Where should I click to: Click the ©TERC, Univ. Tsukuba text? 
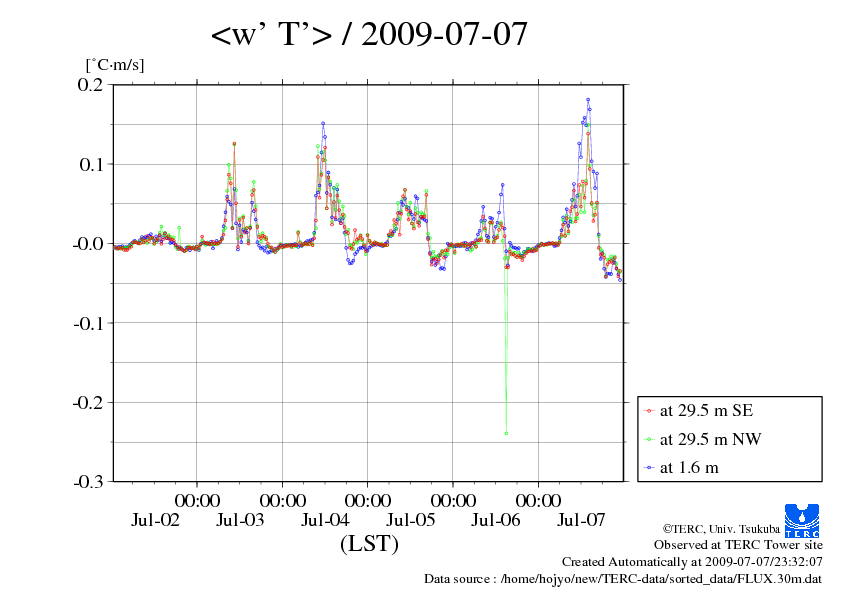pyautogui.click(x=721, y=529)
